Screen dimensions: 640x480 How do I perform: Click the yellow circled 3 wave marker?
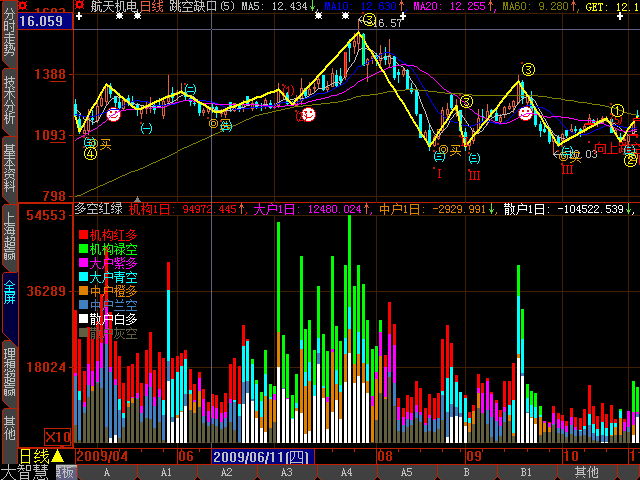click(x=528, y=70)
